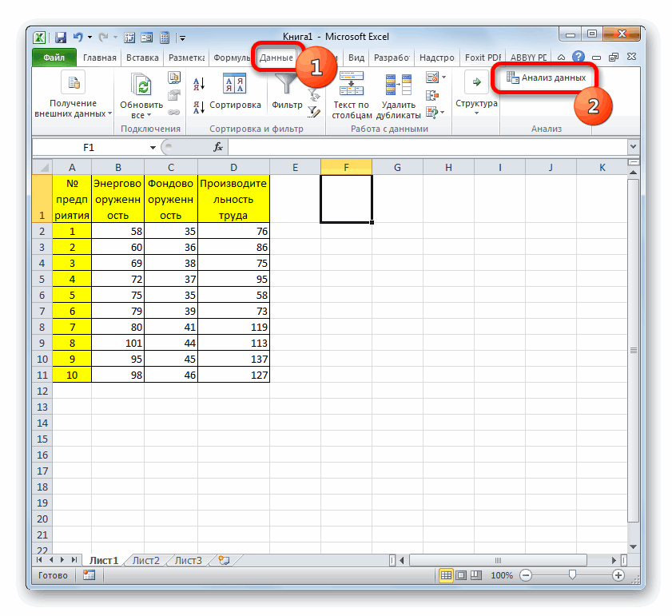672x616 pixels.
Task: Select the Данные ribbon tab
Action: [x=276, y=58]
